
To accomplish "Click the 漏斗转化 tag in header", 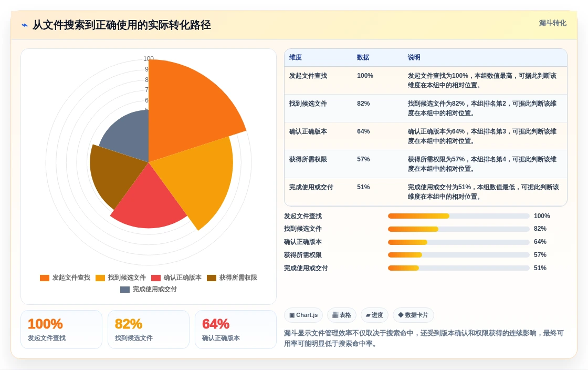I will pos(552,23).
